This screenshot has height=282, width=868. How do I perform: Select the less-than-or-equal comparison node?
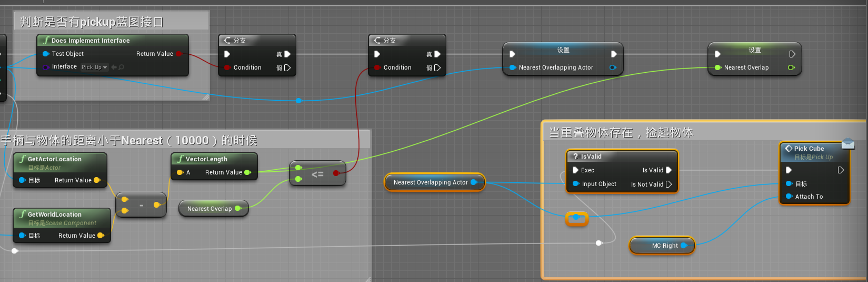pyautogui.click(x=317, y=173)
